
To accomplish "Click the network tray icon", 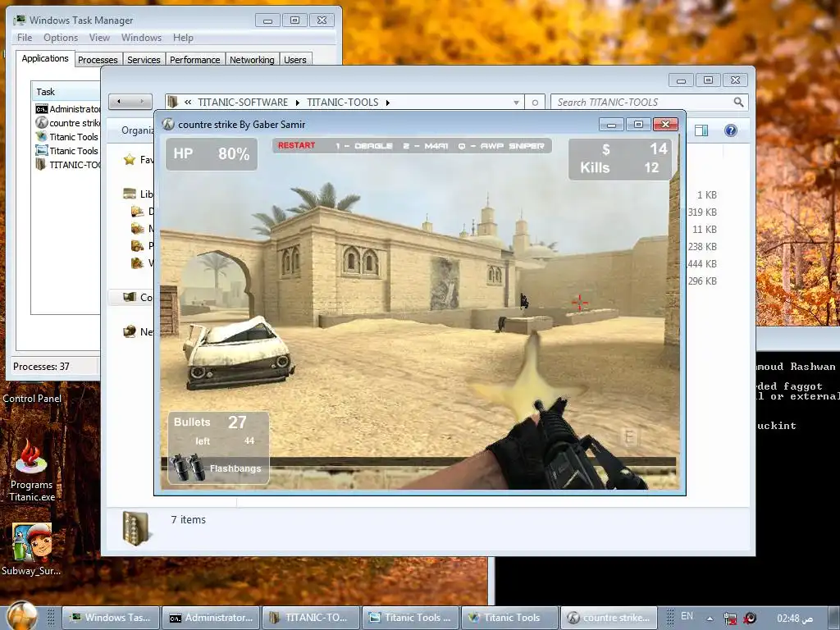I will pos(729,619).
